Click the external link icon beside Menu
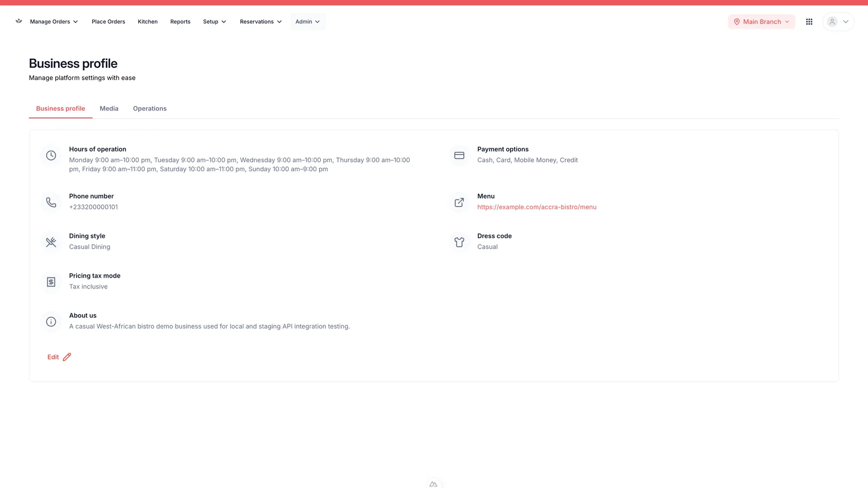This screenshot has width=868, height=488. click(459, 202)
